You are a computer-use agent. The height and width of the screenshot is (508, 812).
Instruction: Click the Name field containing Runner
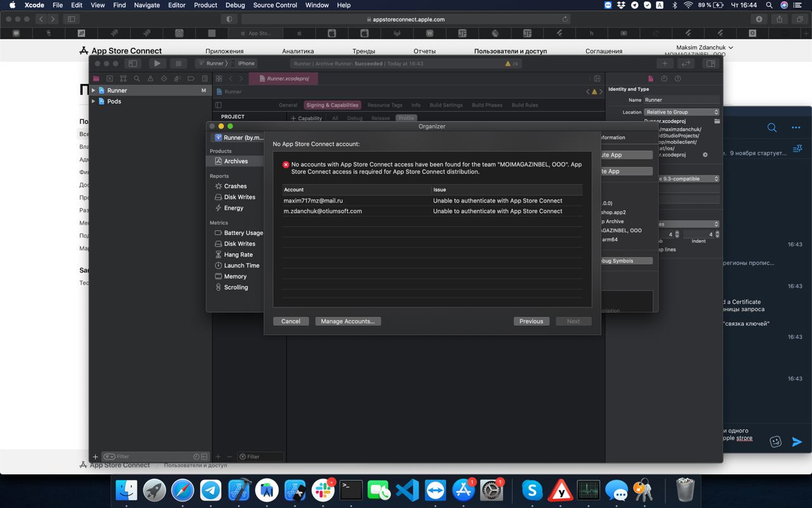682,100
